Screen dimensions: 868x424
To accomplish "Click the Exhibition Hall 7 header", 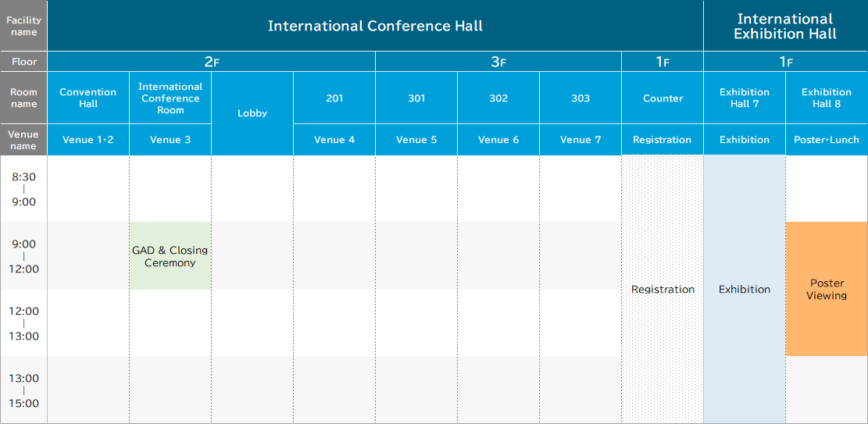I will 745,98.
